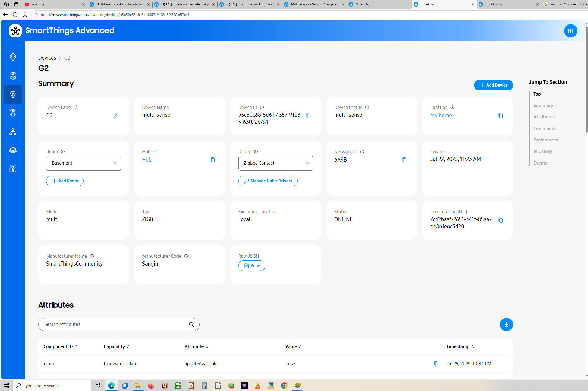This screenshot has height=391, width=588.
Task: Click info icon next to Device Profile
Action: (367, 108)
